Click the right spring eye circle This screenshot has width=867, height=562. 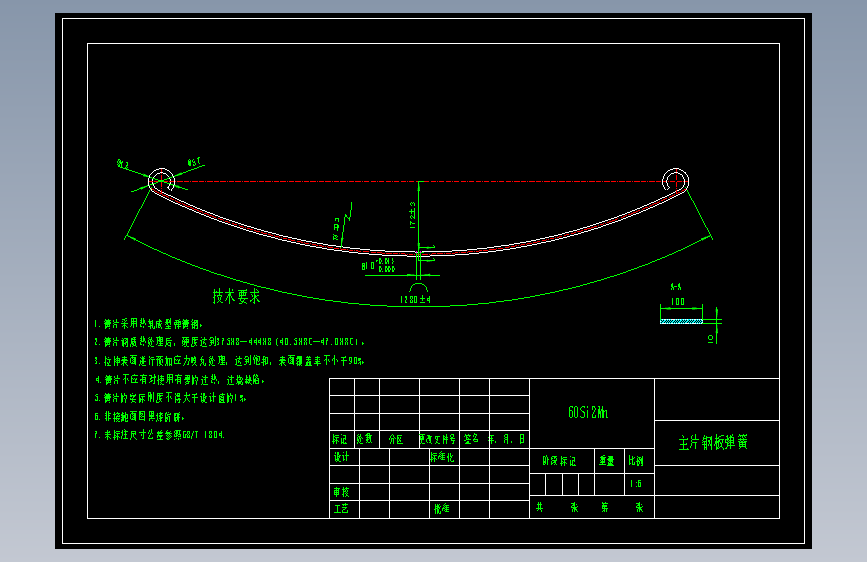click(x=675, y=181)
